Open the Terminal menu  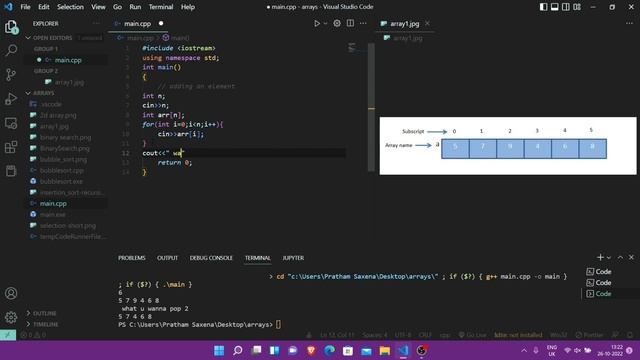pos(161,7)
